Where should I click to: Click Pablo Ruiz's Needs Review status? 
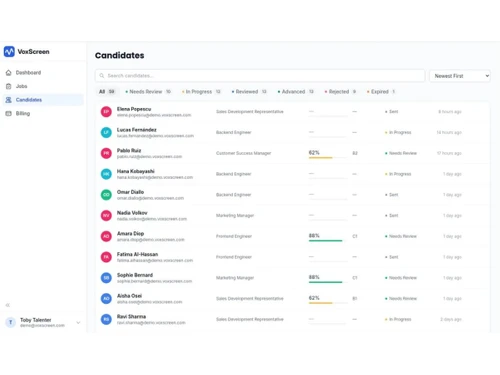(x=401, y=153)
